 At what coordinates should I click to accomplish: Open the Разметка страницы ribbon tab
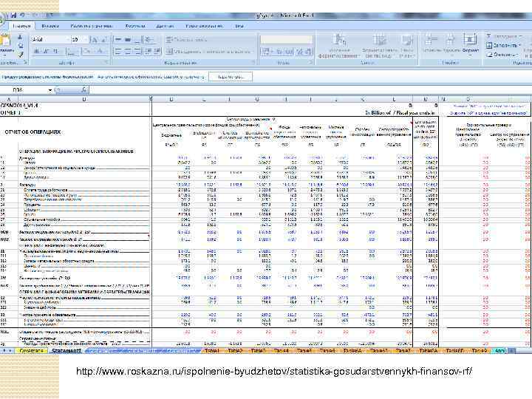tap(92, 26)
